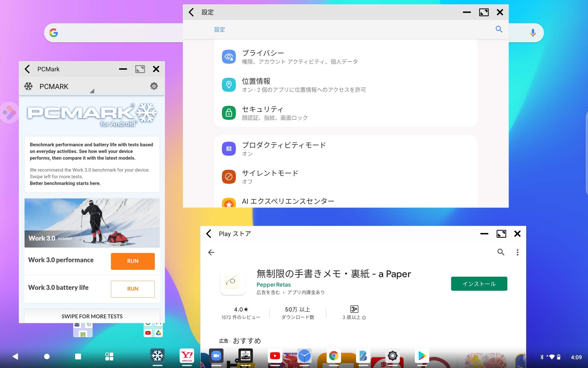The width and height of the screenshot is (588, 368).
Task: Run Work 3.0 battery life test
Action: [133, 289]
